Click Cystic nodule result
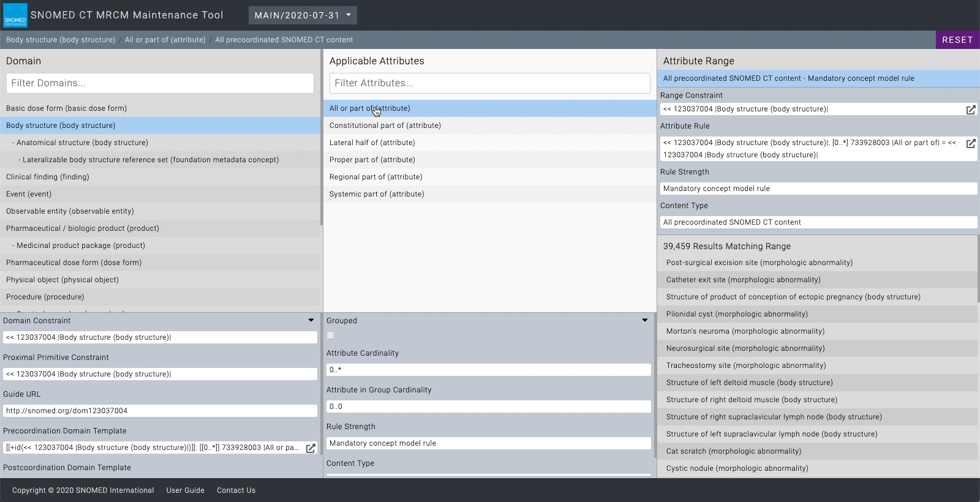Viewport: 980px width, 502px height. 817,468
